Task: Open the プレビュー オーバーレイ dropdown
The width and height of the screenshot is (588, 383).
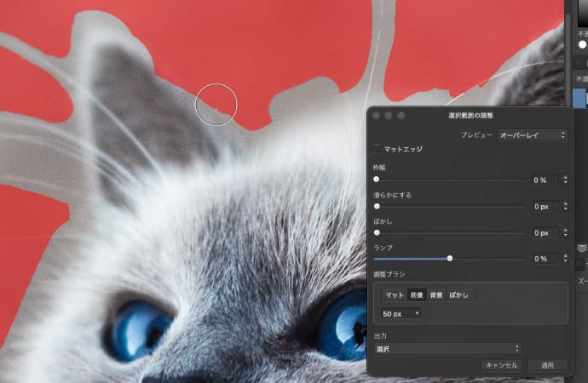Action: [533, 134]
